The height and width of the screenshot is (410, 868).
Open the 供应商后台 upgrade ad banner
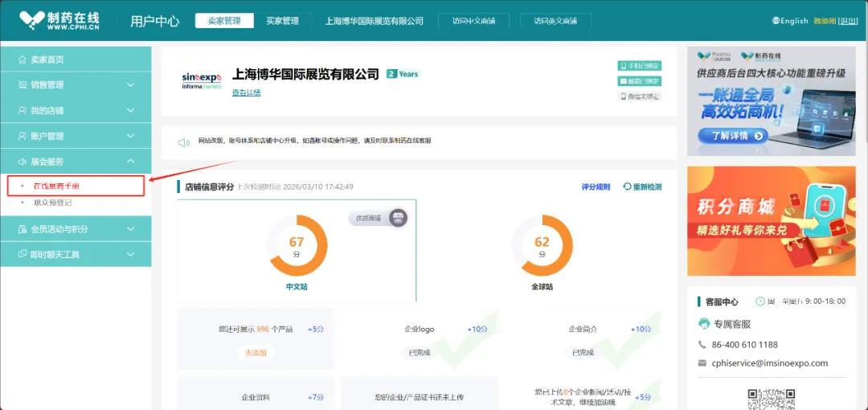click(771, 101)
